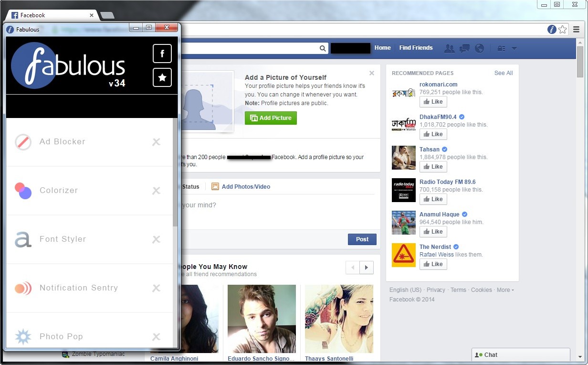Image resolution: width=588 pixels, height=365 pixels.
Task: Click the Fabulous extension icon in address bar
Action: [x=552, y=30]
